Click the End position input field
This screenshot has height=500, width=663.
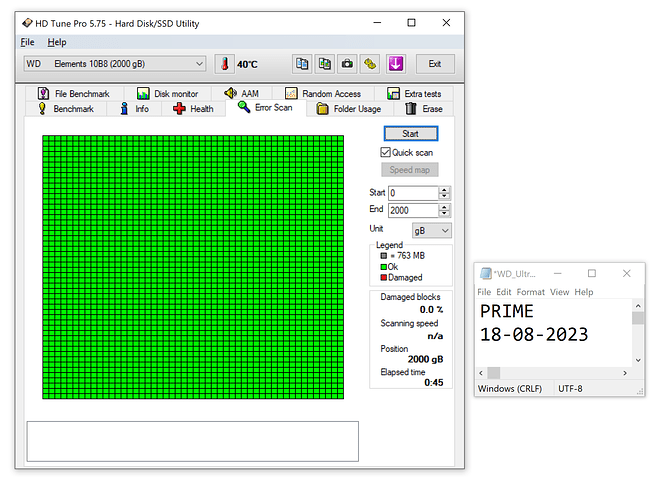[x=414, y=210]
